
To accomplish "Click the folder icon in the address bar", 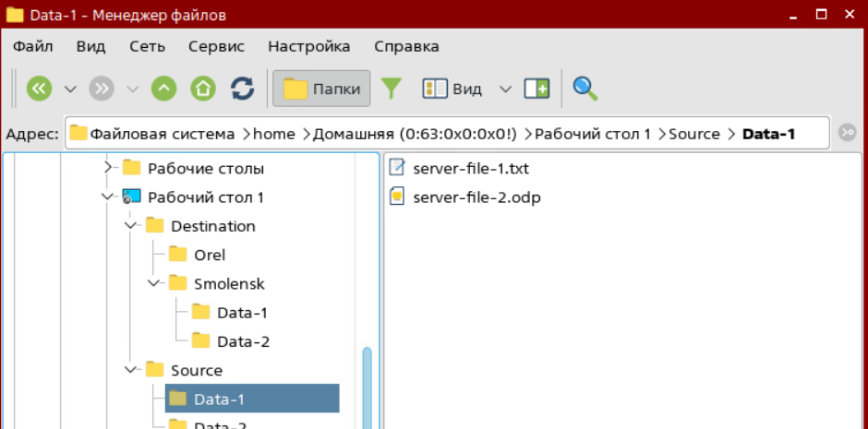I will 78,133.
